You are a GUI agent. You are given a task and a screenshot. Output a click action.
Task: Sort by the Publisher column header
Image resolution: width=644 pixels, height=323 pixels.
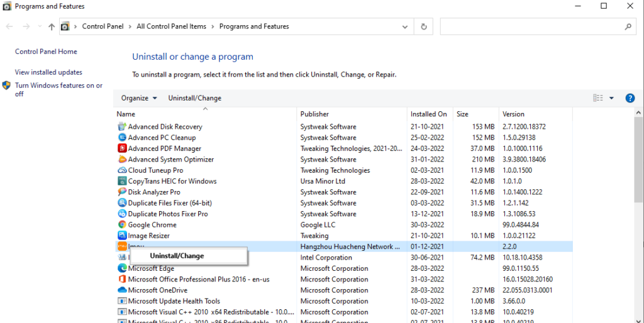coord(352,114)
